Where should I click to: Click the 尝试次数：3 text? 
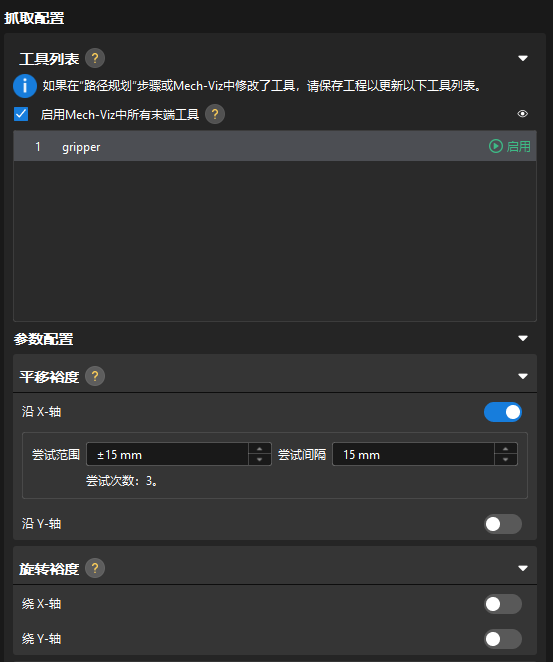pyautogui.click(x=122, y=480)
